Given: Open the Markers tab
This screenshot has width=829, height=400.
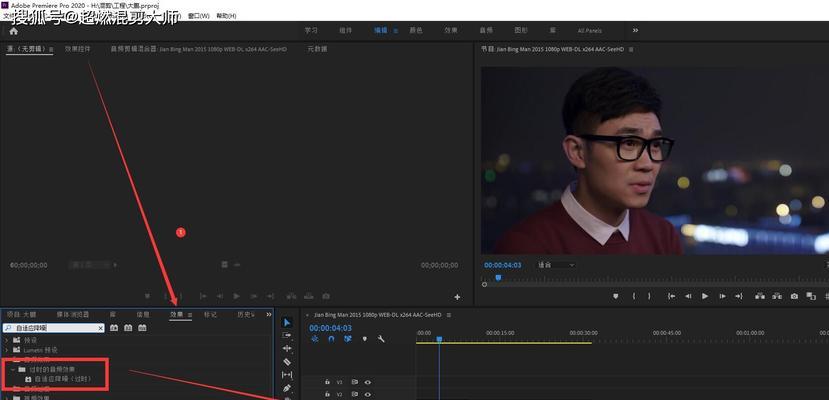Looking at the screenshot, I should click(x=210, y=314).
